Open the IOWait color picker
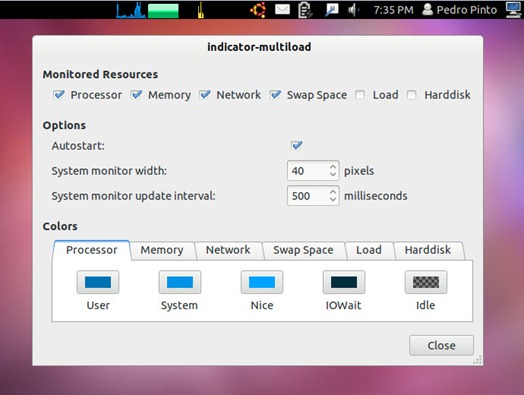 pyautogui.click(x=344, y=282)
